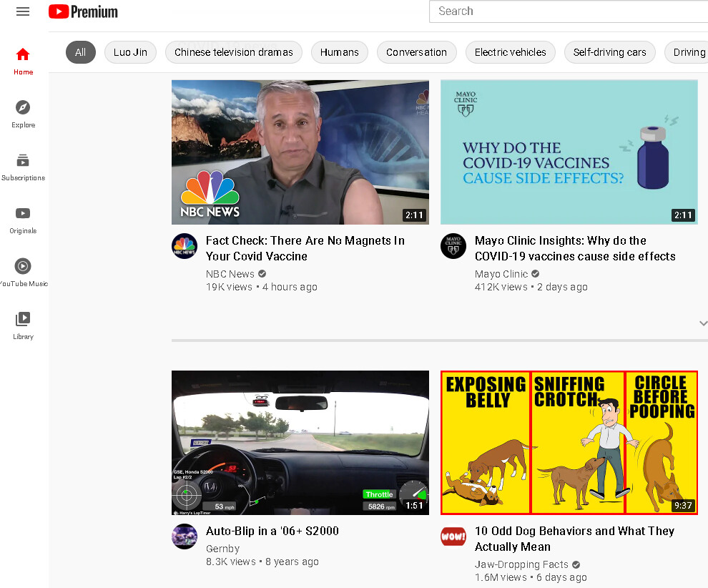Viewport: 708px width, 588px height.
Task: Play the '10 Odd Dog Behaviors' thumbnail
Action: 569,442
